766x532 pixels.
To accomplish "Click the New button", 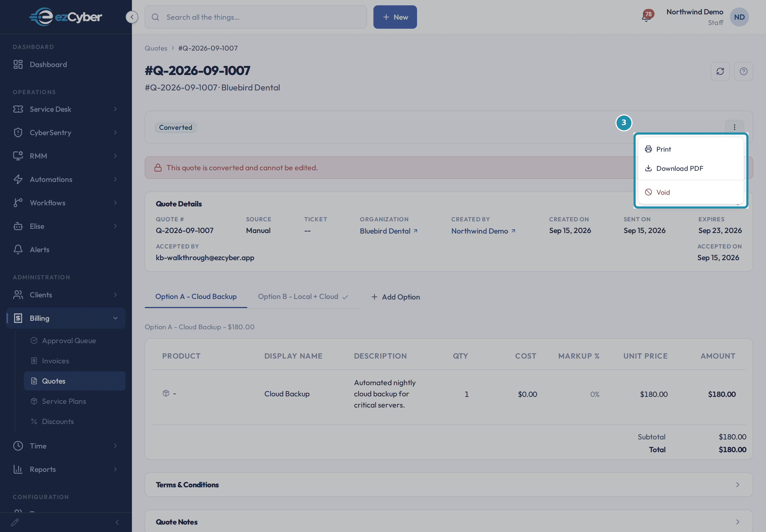I will coord(395,17).
